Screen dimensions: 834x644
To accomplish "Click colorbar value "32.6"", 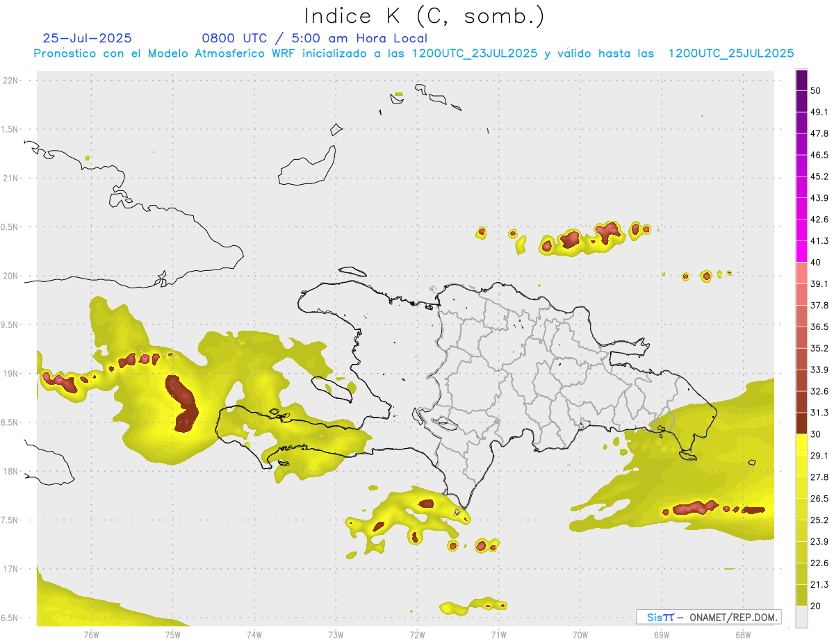I will [819, 391].
